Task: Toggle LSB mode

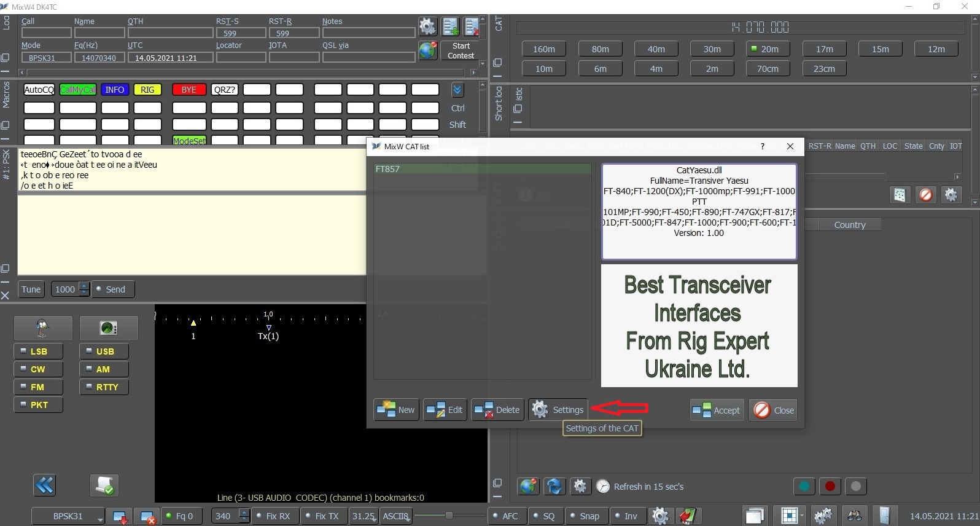Action: tap(38, 351)
